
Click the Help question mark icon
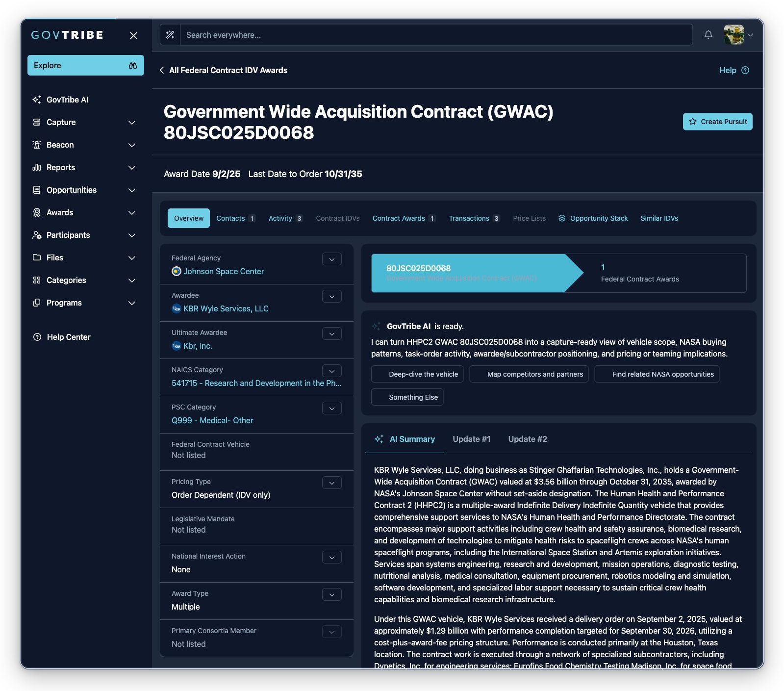745,70
